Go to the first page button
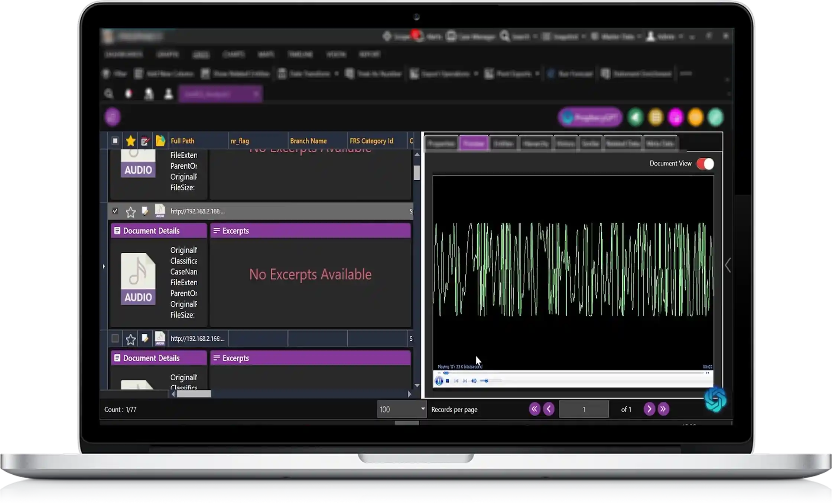Screen dimensions: 832x504 point(534,409)
